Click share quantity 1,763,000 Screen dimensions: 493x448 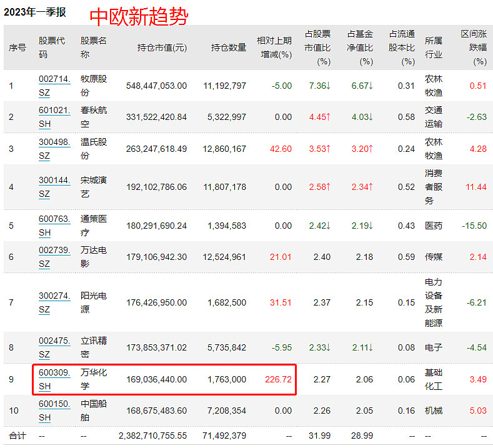pos(227,379)
